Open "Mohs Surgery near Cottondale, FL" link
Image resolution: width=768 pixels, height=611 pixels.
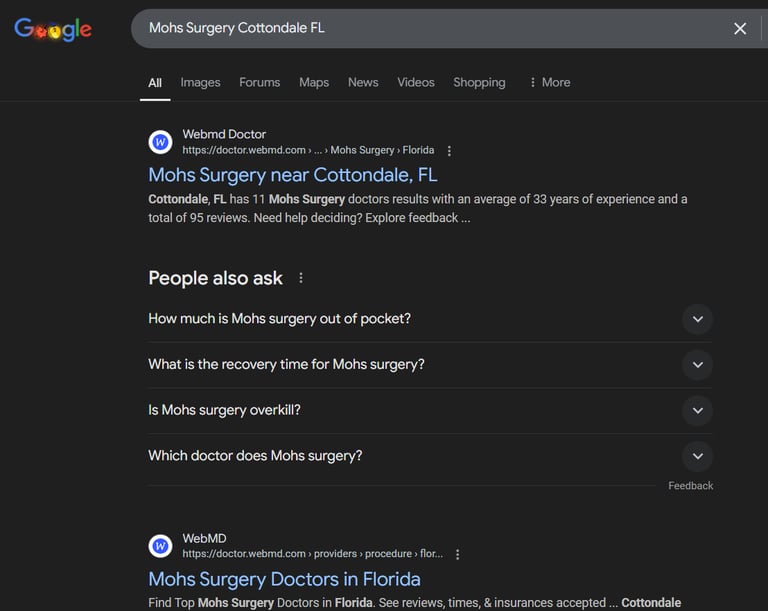293,175
